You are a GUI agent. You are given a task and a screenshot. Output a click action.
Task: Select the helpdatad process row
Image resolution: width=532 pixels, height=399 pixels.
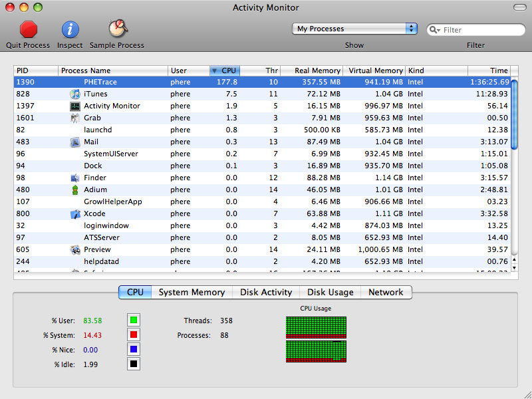(x=262, y=262)
